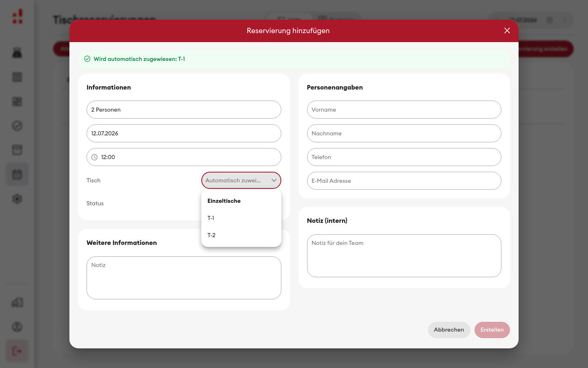Click the Status label
This screenshot has height=368, width=588.
(x=95, y=203)
